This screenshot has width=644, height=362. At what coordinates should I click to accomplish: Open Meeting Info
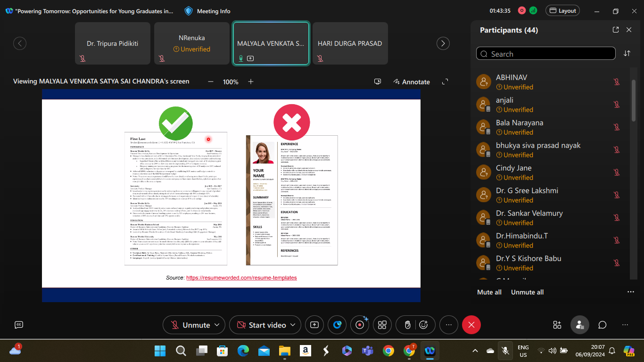[207, 11]
